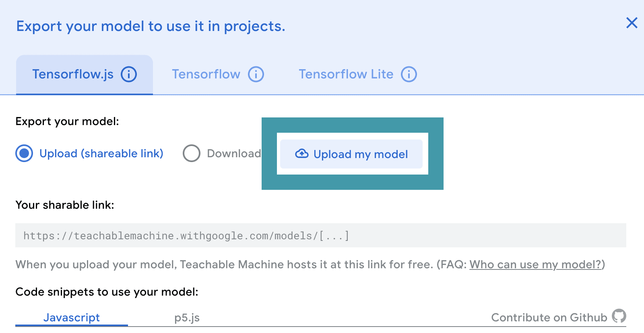Click the 'Download' option label text
The height and width of the screenshot is (333, 644).
click(x=234, y=154)
